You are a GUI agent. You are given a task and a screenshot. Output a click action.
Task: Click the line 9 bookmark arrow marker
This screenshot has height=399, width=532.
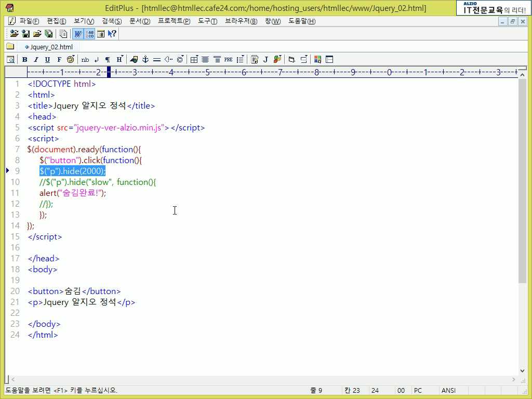click(x=7, y=170)
